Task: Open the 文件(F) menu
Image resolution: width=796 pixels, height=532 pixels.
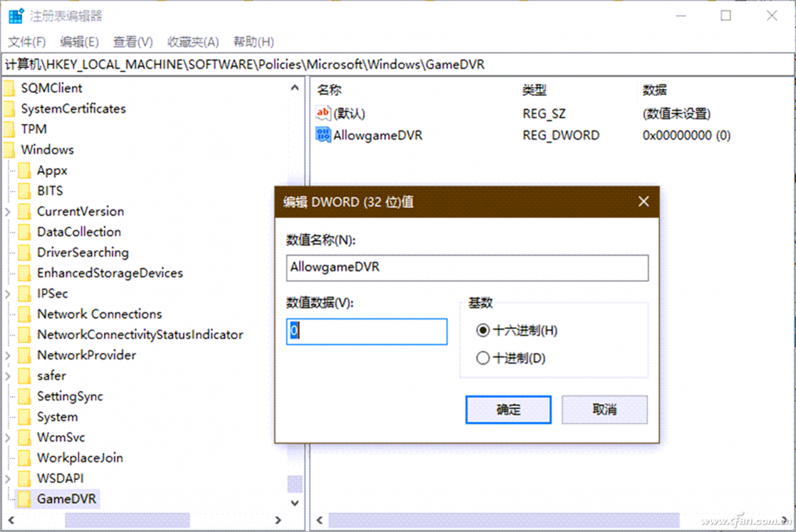Action: pyautogui.click(x=27, y=42)
